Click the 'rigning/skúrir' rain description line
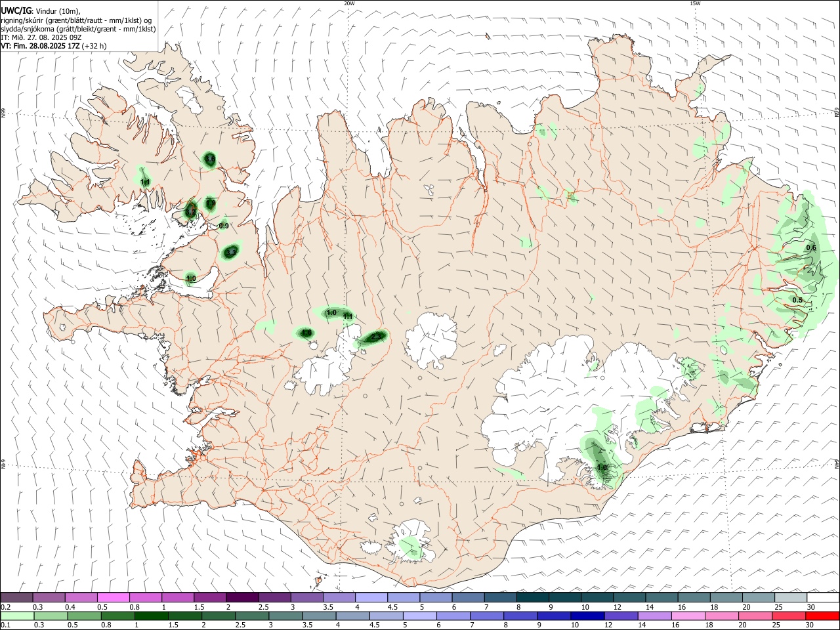Image resolution: width=840 pixels, height=630 pixels. point(76,20)
